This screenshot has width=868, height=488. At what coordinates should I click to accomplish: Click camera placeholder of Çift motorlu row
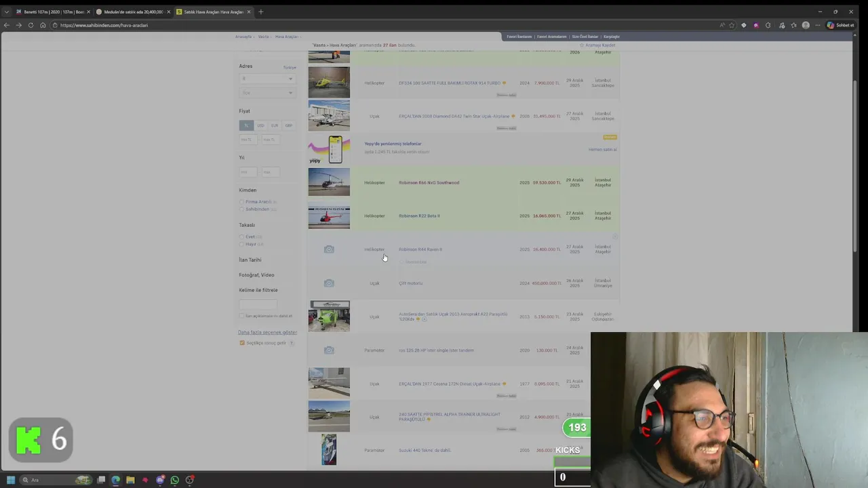coord(329,283)
